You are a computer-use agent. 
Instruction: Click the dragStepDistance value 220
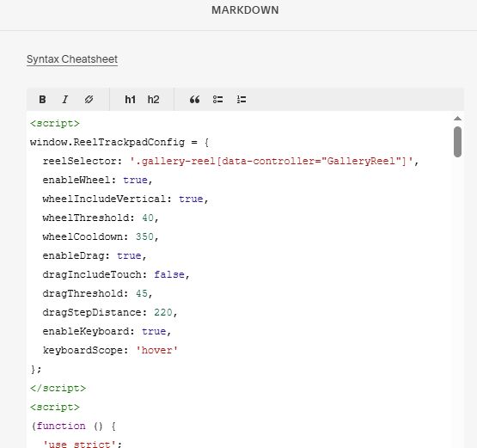tap(163, 312)
